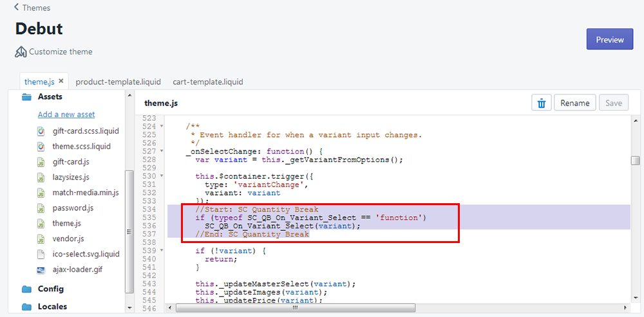The height and width of the screenshot is (317, 644).
Task: Fold the code block at line 539
Action: tap(162, 250)
